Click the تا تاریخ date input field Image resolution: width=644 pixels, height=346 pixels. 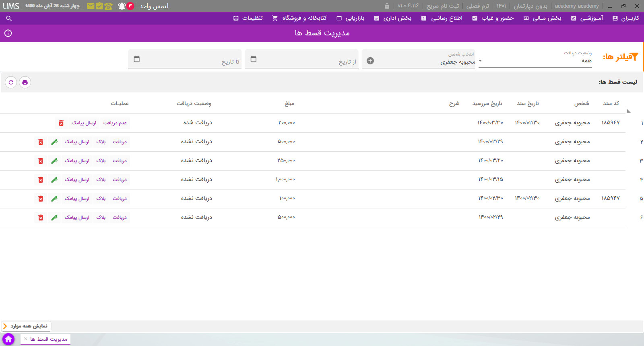pyautogui.click(x=185, y=59)
